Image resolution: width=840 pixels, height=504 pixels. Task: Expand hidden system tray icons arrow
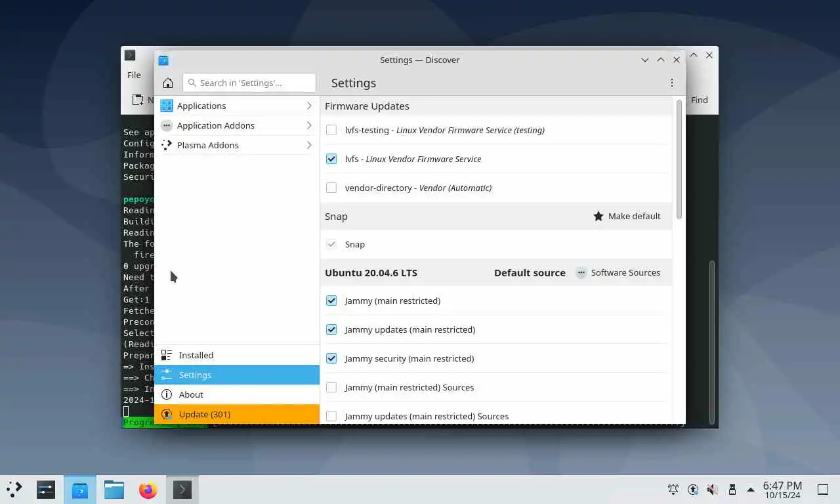751,489
